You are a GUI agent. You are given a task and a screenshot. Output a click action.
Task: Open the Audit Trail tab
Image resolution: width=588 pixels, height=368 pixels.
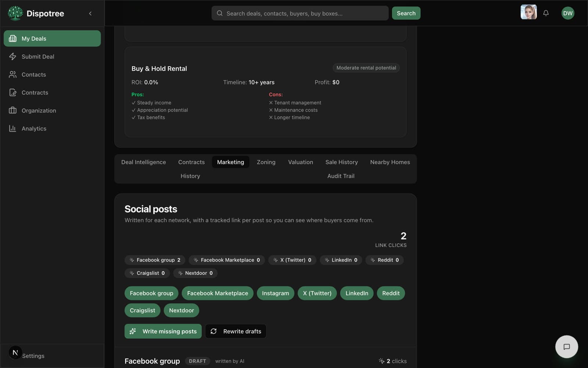(x=341, y=176)
